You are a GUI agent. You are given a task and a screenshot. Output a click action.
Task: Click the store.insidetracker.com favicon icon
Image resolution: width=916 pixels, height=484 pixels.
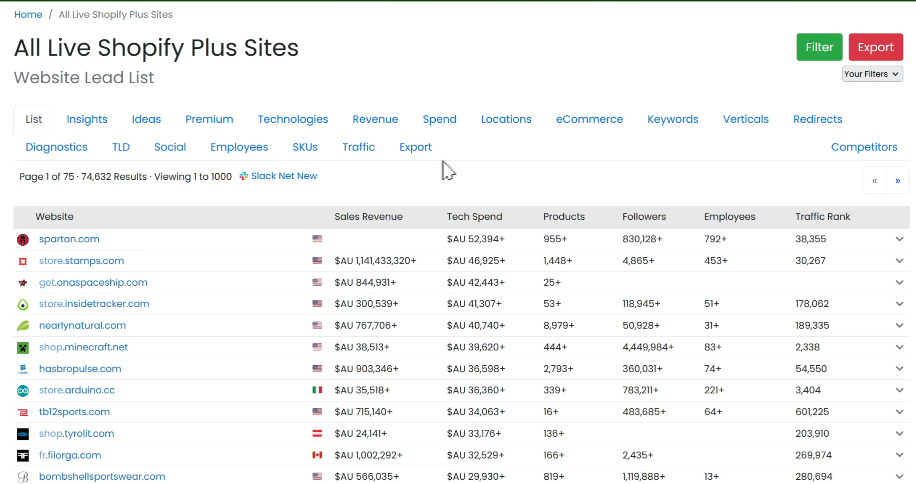(23, 304)
